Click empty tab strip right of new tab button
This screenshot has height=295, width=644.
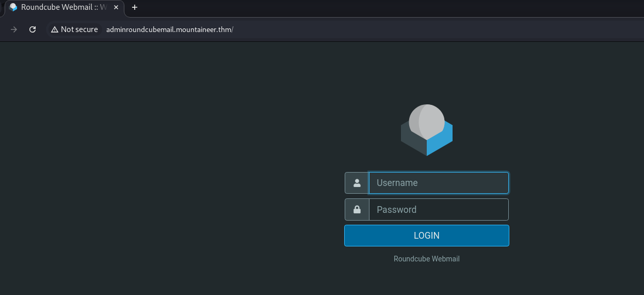pyautogui.click(x=361, y=7)
